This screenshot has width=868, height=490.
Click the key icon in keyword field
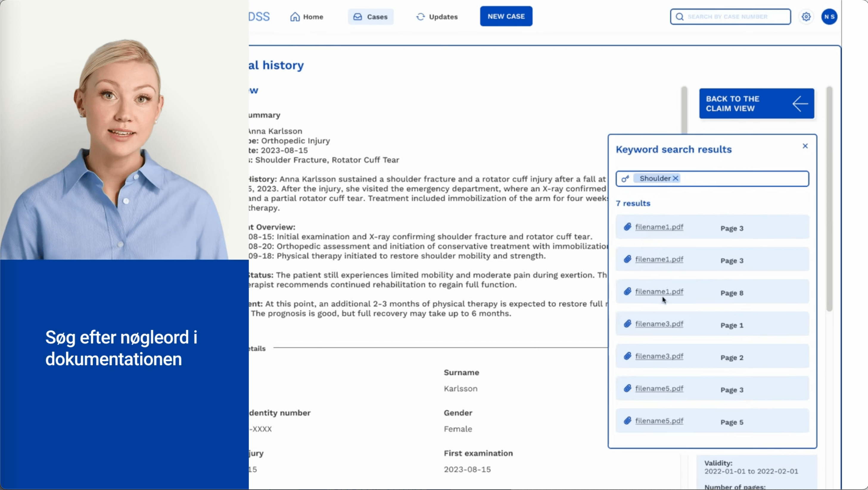click(x=626, y=179)
